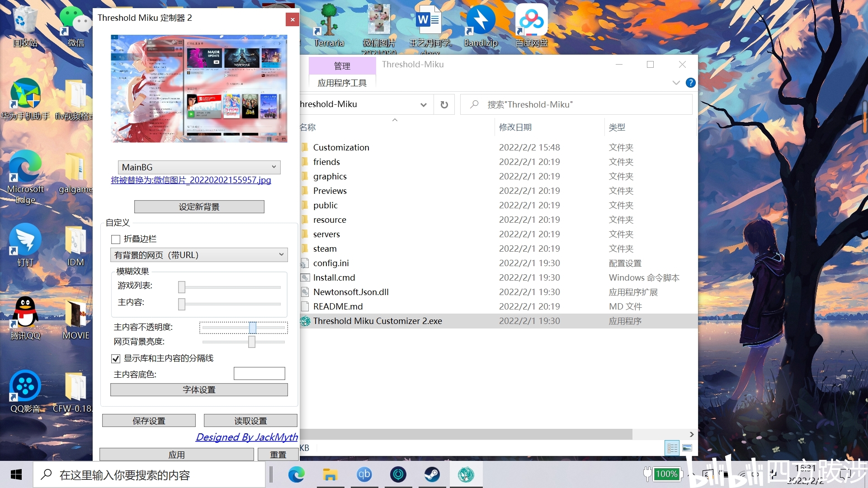The width and height of the screenshot is (868, 488).
Task: Open Baidu Netdisk desktop shortcut
Action: tap(531, 26)
